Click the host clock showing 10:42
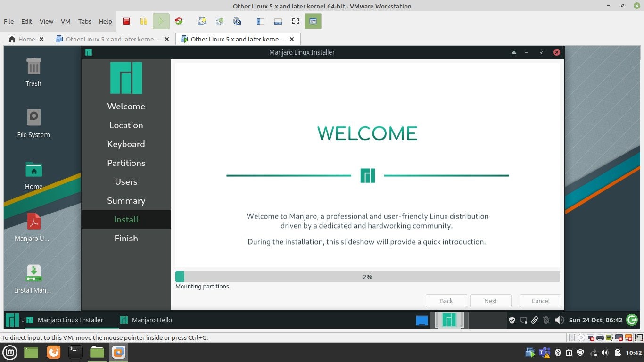Screen dimensions: 644x362 coord(634,353)
